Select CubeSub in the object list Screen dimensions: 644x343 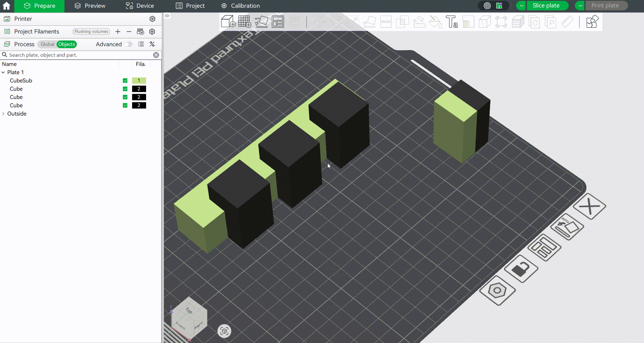pos(21,81)
